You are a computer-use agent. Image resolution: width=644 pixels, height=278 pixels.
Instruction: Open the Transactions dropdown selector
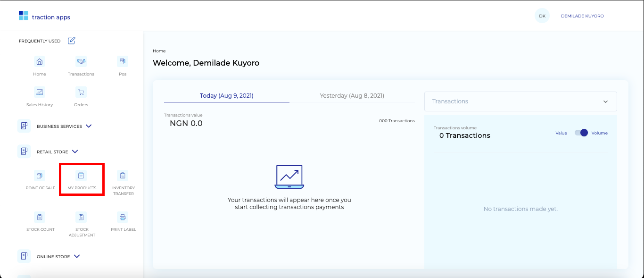coord(605,101)
